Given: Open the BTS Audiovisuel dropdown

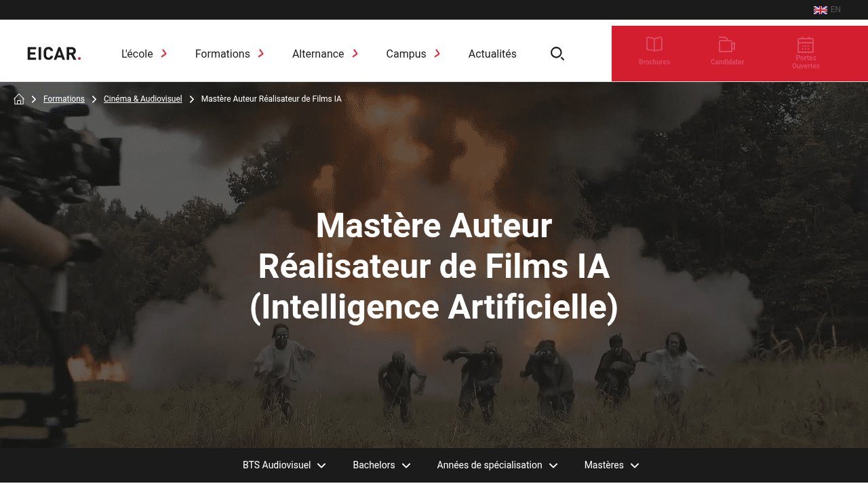Looking at the screenshot, I should pos(284,465).
